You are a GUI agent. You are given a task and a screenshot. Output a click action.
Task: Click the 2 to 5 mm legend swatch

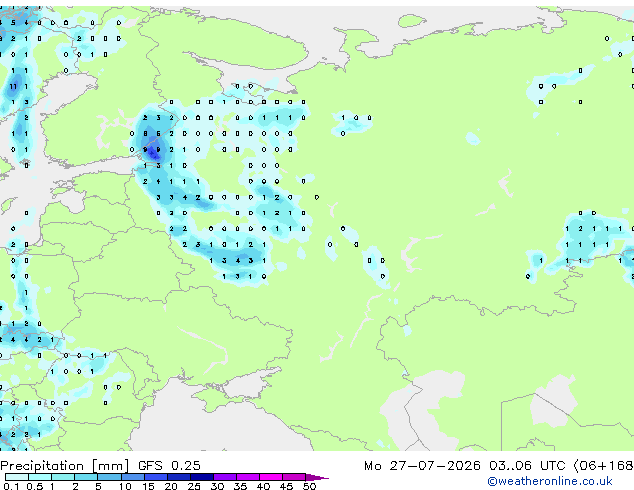click(86, 477)
